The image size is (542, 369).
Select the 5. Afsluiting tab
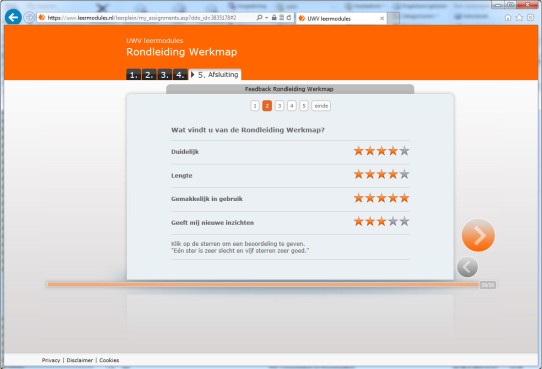coord(215,74)
